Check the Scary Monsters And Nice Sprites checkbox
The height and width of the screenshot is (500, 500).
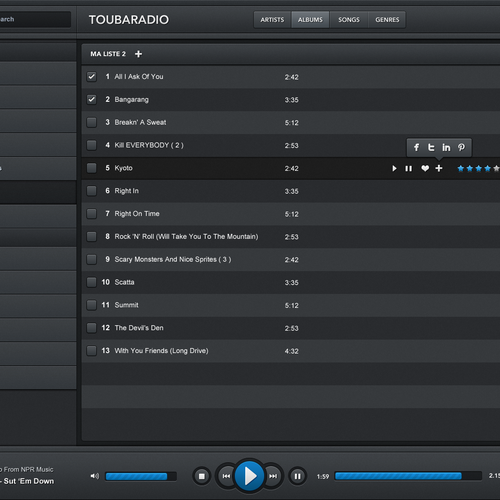pyautogui.click(x=91, y=259)
